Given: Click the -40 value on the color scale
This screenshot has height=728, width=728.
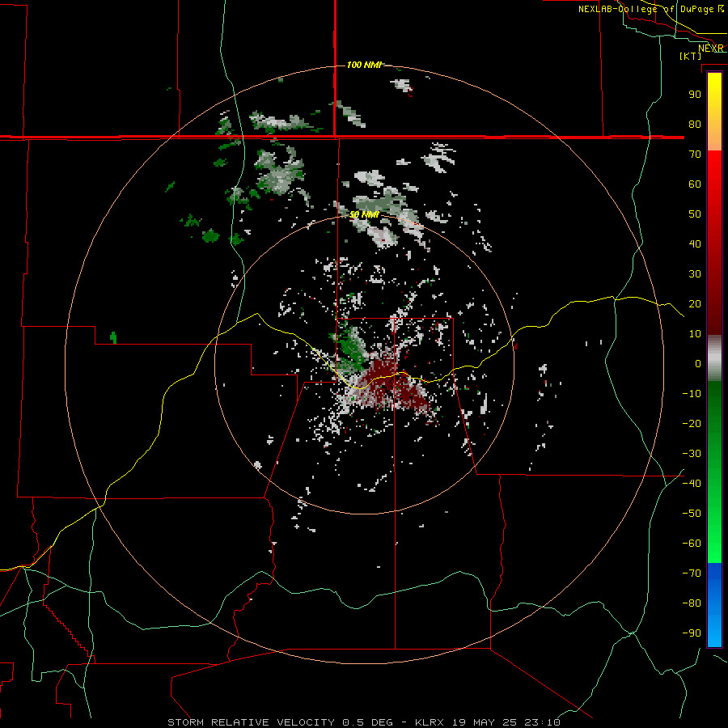Looking at the screenshot, I should point(692,484).
